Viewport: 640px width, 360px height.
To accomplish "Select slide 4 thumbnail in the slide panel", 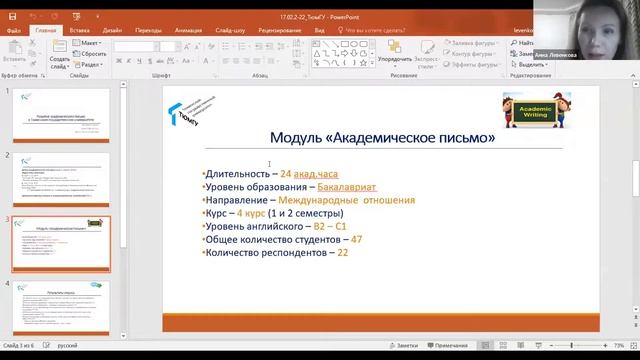I will 61,308.
